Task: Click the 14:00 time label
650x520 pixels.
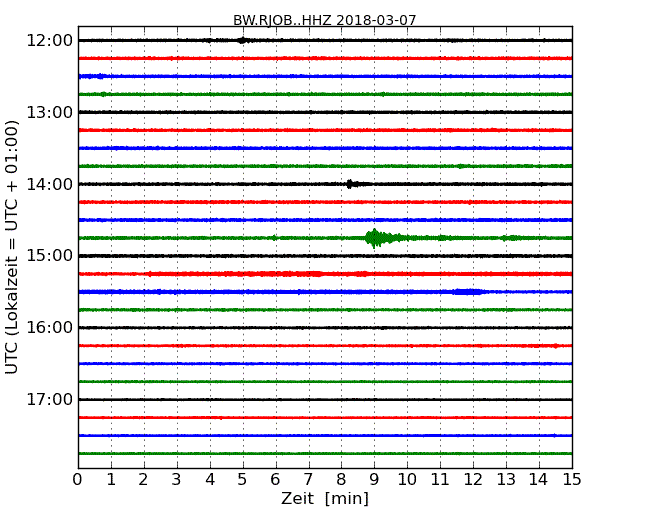Action: coord(49,184)
